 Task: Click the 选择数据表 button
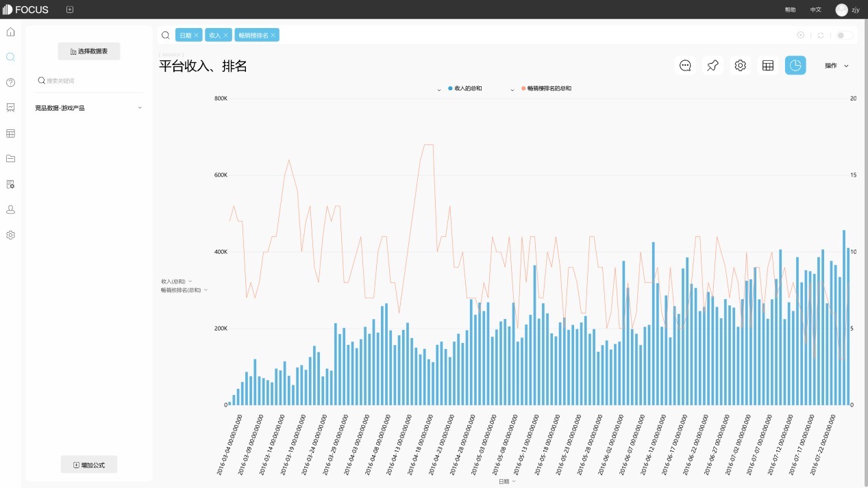[x=89, y=51]
